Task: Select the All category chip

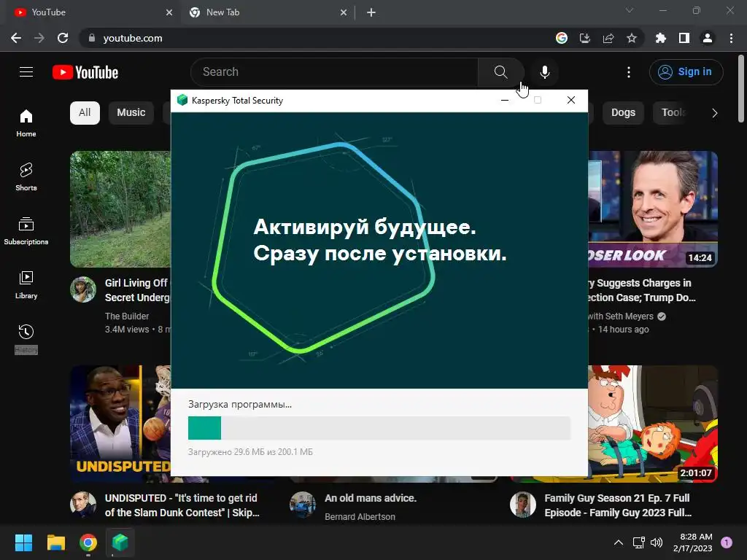Action: coord(85,113)
